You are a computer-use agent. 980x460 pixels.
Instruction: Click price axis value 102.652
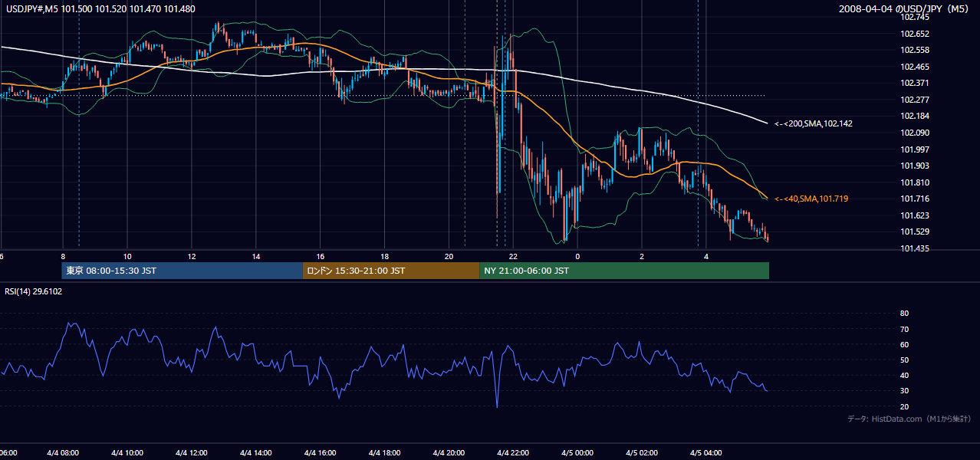(913, 34)
